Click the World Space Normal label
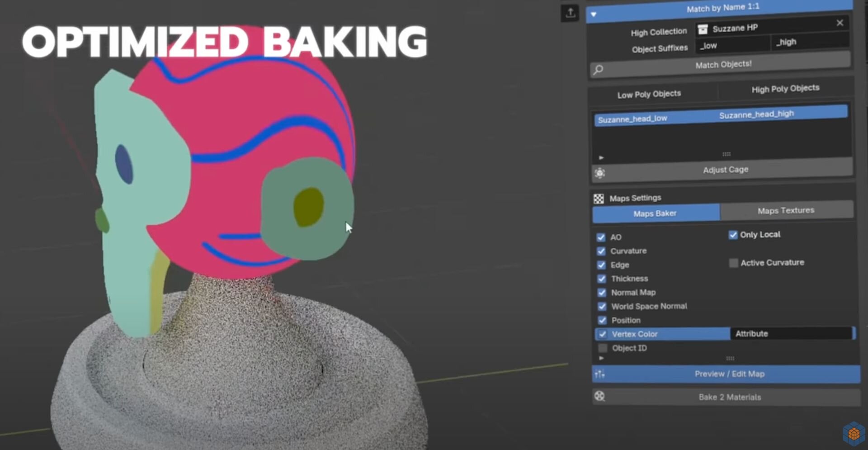 pos(649,307)
